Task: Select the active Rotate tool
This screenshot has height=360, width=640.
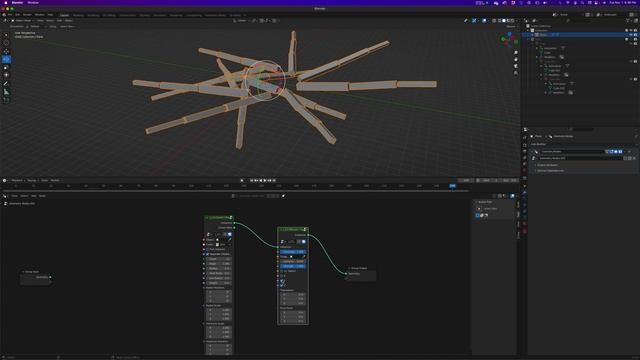Action: point(6,60)
